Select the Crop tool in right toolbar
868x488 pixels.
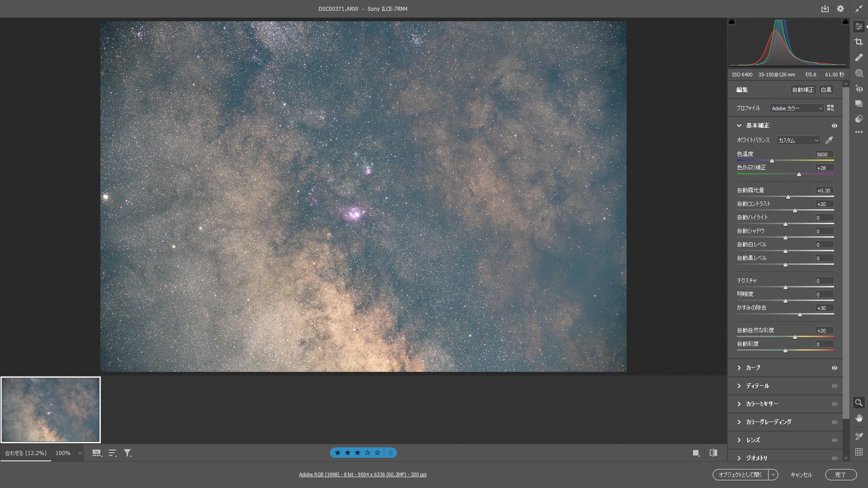(x=859, y=42)
